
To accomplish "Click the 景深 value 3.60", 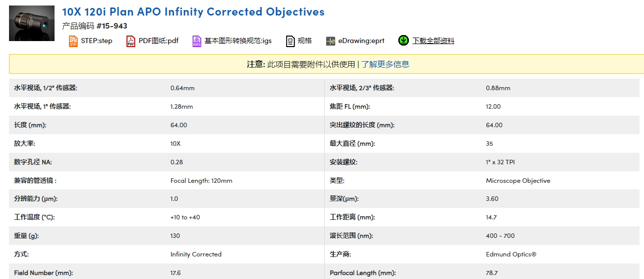I will [492, 199].
